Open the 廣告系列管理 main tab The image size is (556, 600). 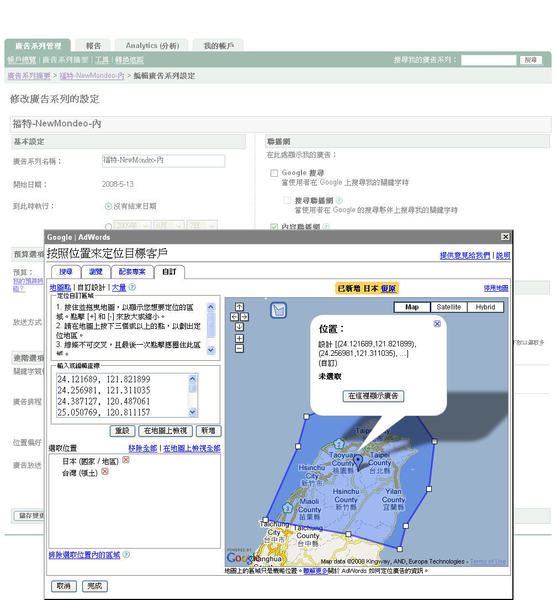point(38,46)
